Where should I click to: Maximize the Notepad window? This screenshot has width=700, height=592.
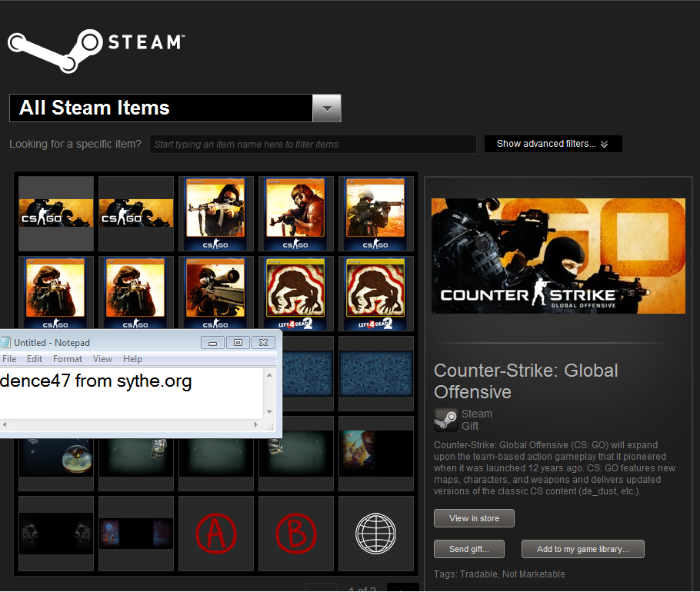238,343
